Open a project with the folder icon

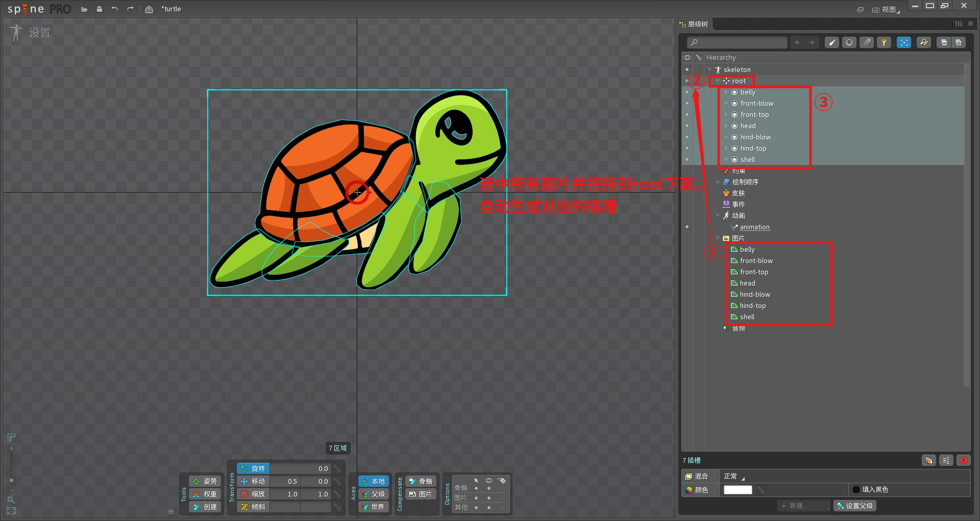[84, 9]
